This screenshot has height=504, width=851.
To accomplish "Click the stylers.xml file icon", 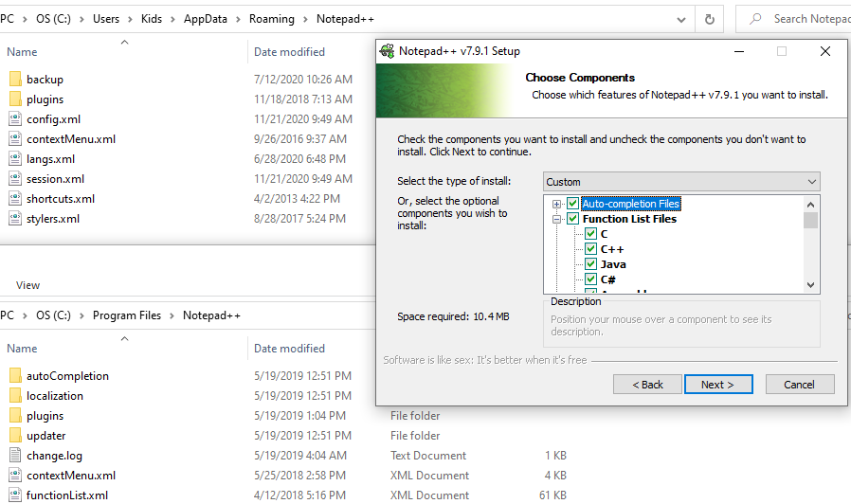I will (x=15, y=219).
